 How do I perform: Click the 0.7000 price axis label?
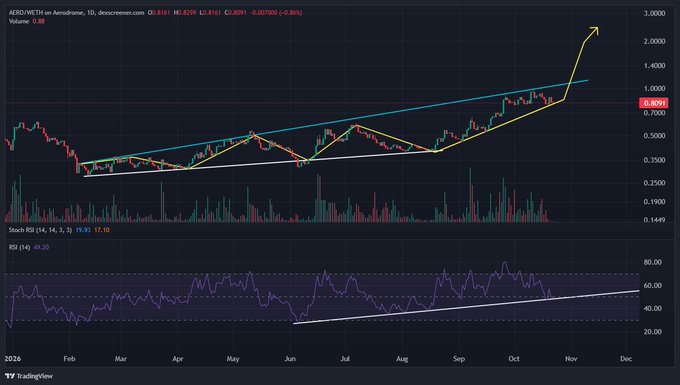click(654, 113)
